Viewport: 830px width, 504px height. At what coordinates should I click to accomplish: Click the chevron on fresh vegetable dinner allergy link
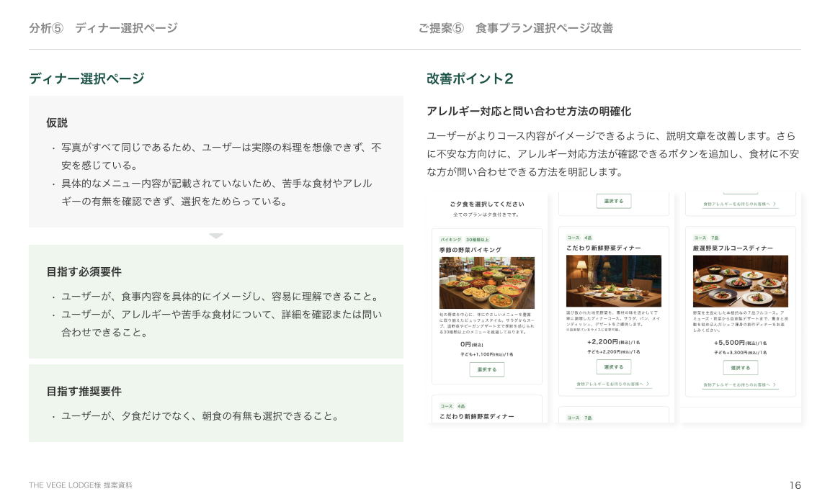(x=648, y=384)
